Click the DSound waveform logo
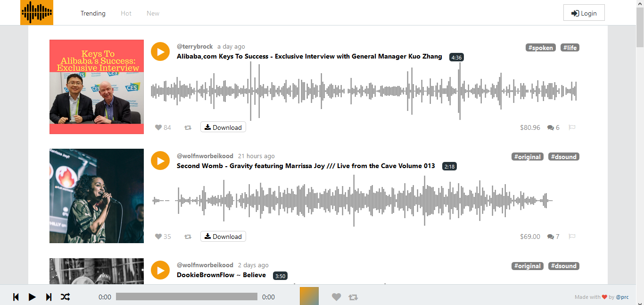The height and width of the screenshot is (305, 644). [x=37, y=12]
